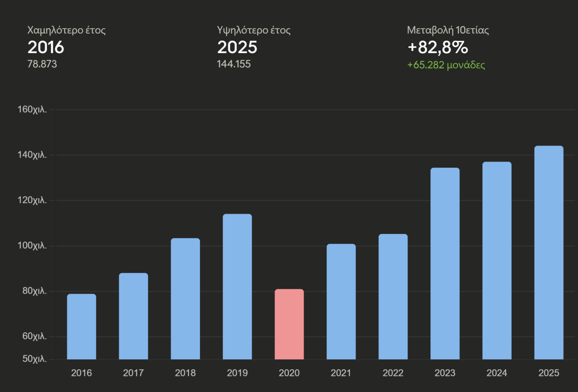This screenshot has width=578, height=392.
Task: Select the +82,8% decade change value
Action: click(438, 47)
